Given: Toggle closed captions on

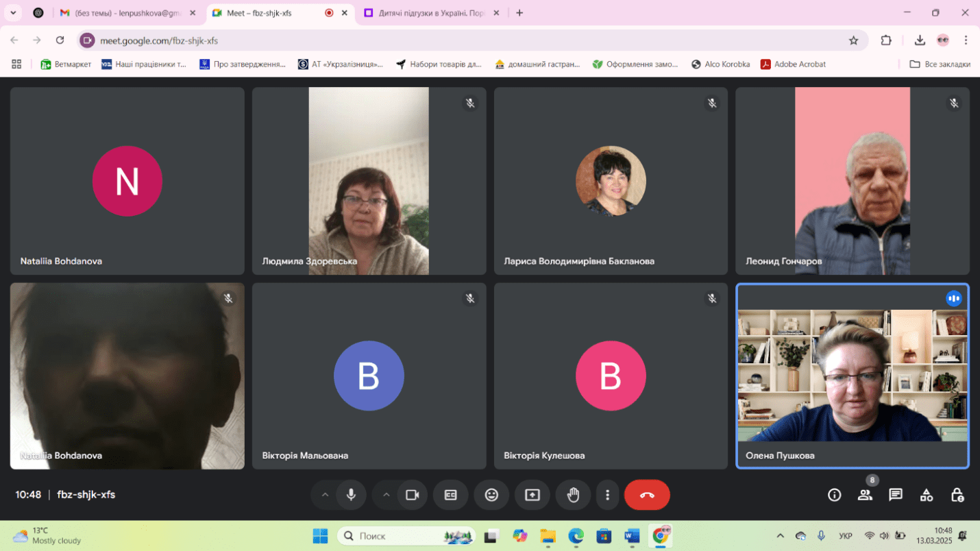Looking at the screenshot, I should [450, 495].
